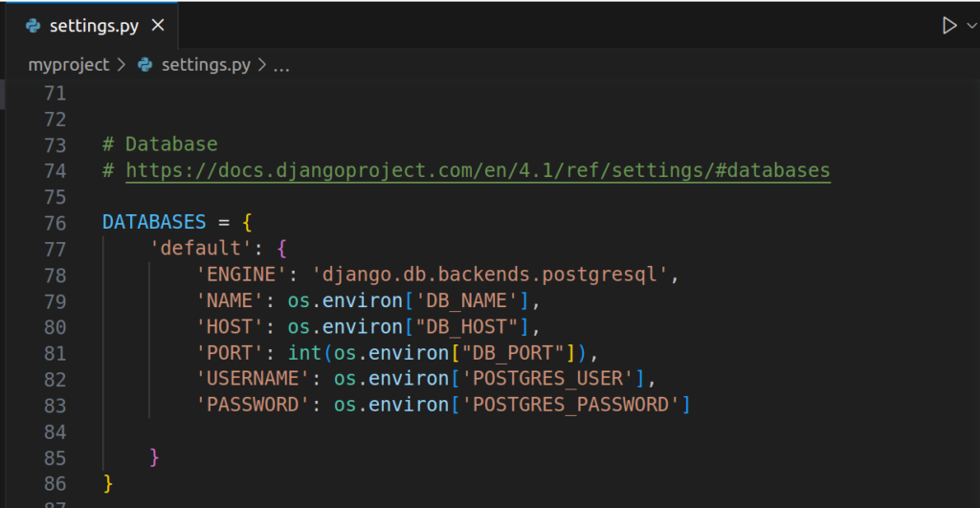Close the settings.py tab
This screenshot has height=508, width=980.
[x=158, y=26]
